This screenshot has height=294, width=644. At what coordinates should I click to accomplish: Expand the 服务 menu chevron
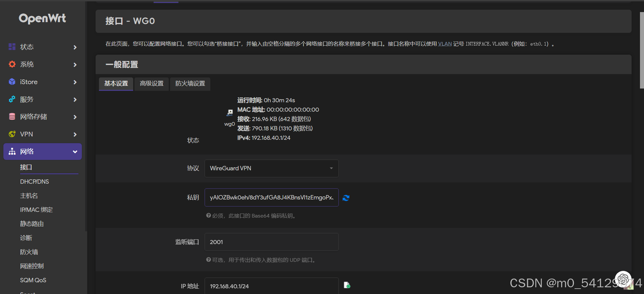75,100
